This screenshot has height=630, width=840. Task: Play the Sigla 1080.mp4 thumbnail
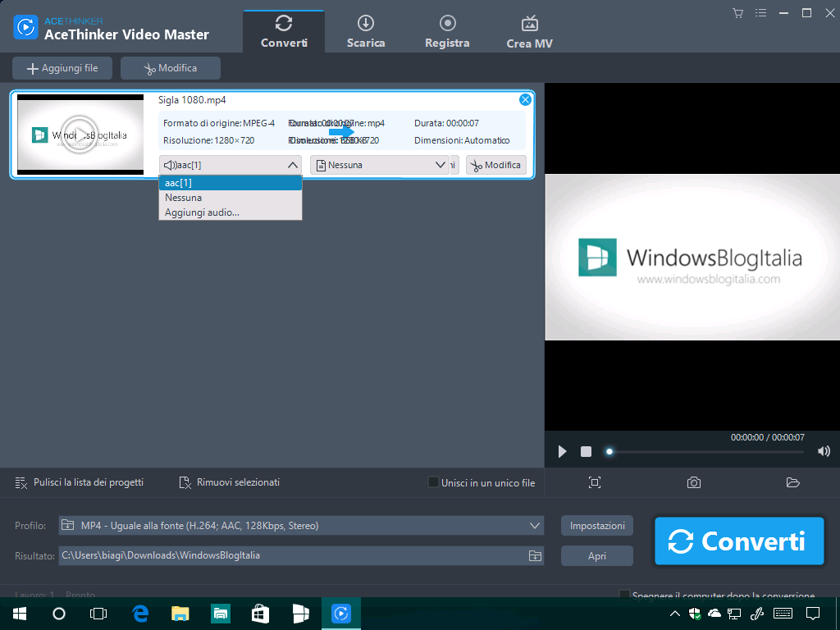click(80, 134)
